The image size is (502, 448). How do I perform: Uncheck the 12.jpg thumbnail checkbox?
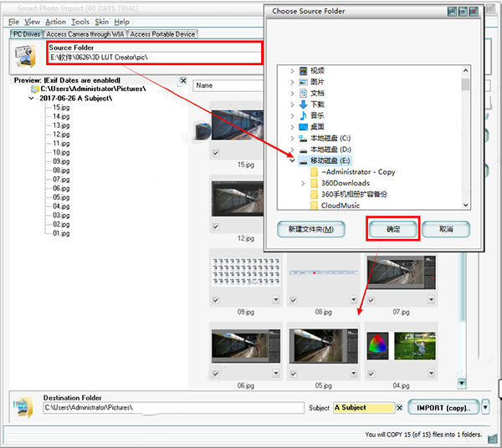(216, 227)
